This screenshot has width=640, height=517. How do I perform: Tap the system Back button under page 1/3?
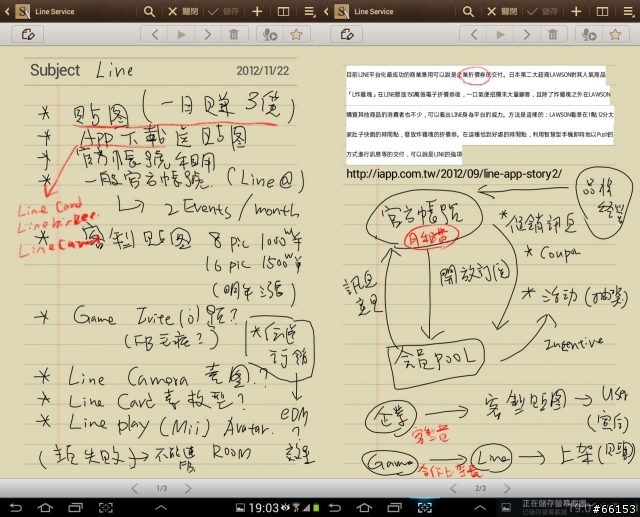coord(16,508)
